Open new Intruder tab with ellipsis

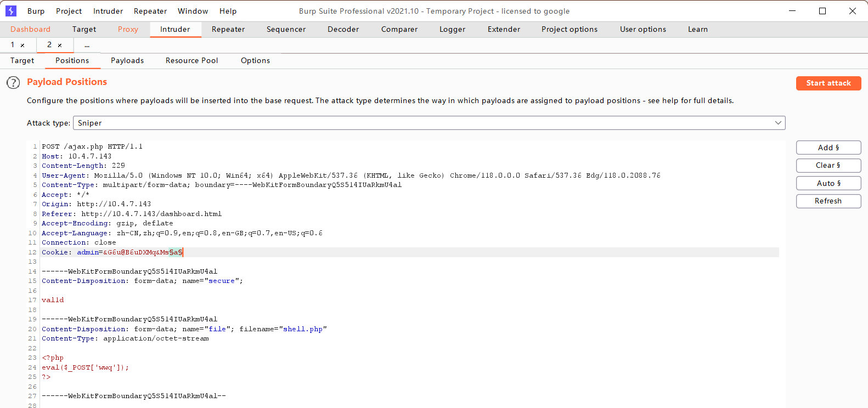click(x=87, y=45)
